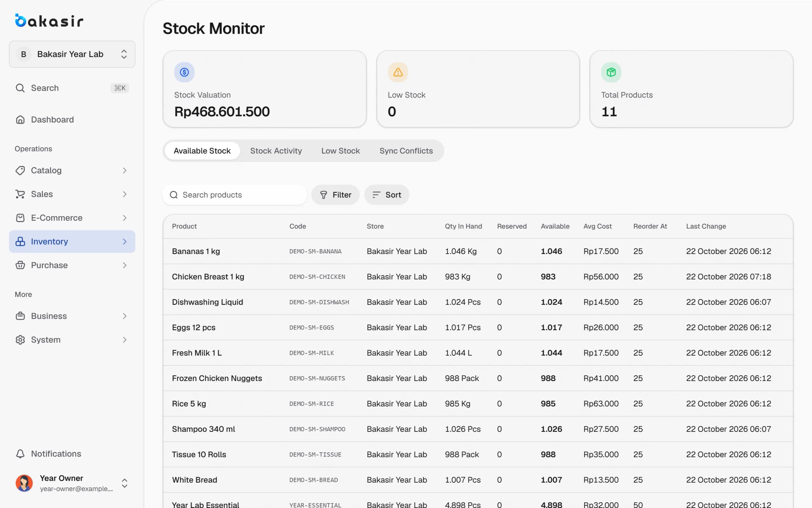Screen dimensions: 812x508
Task: Open the Bakasir Year Lab store switcher
Action: click(72, 54)
